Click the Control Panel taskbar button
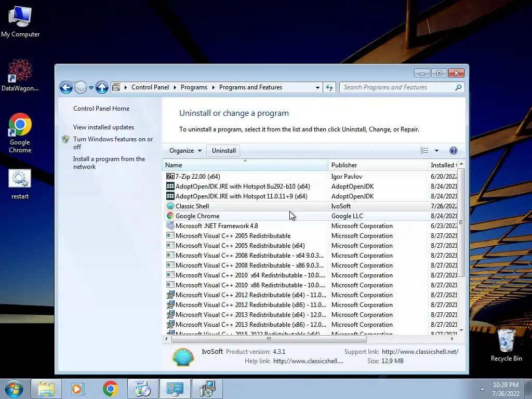Viewport: 532px width, 399px height. 175,389
